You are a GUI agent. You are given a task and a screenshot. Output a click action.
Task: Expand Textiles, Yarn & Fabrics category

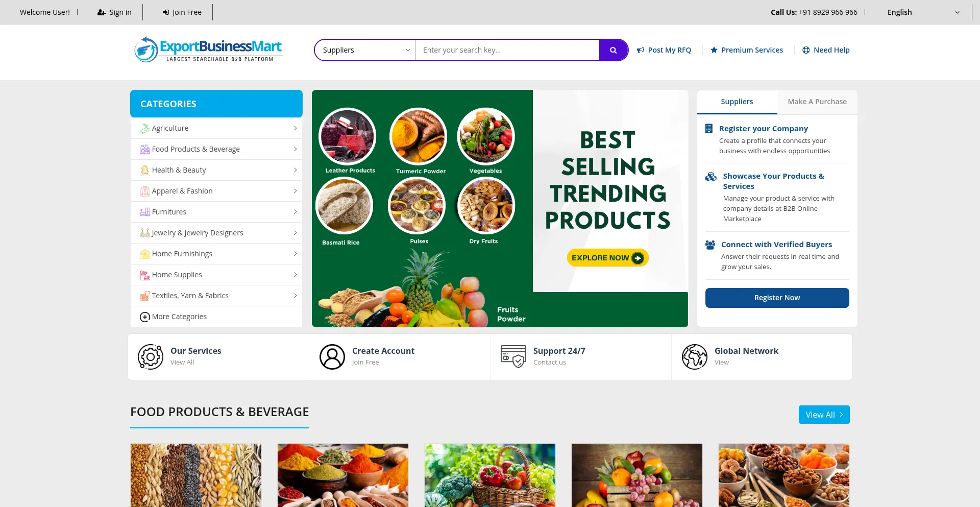(x=216, y=296)
